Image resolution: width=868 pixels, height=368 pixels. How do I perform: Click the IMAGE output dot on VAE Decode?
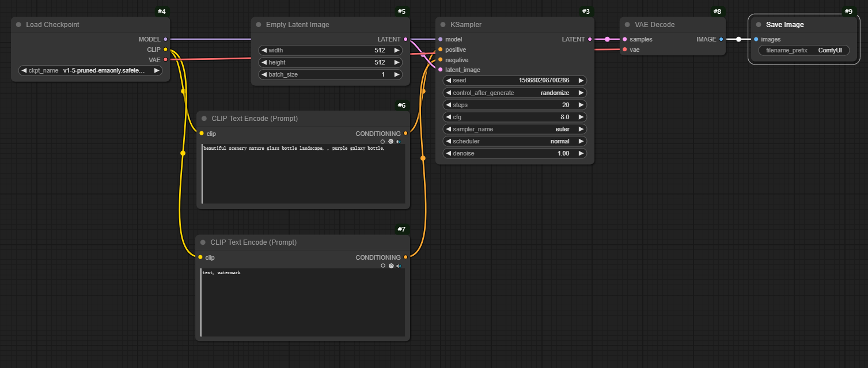[x=721, y=39]
